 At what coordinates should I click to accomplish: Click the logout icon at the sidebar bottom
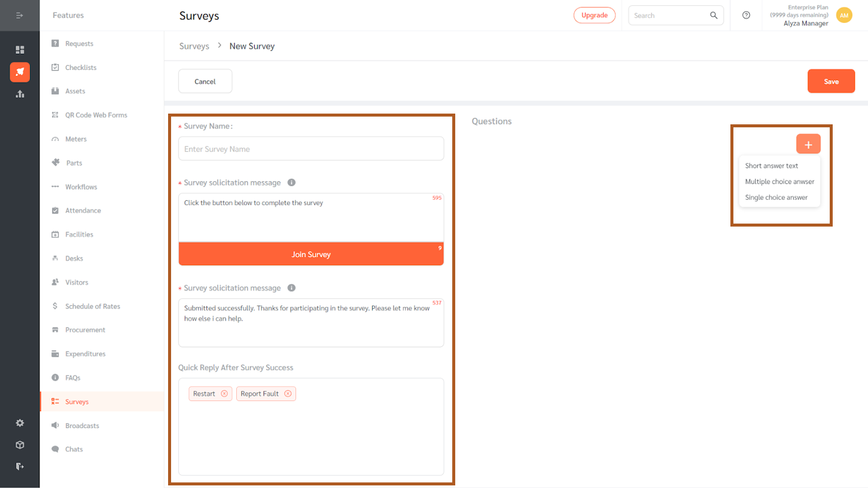click(20, 466)
